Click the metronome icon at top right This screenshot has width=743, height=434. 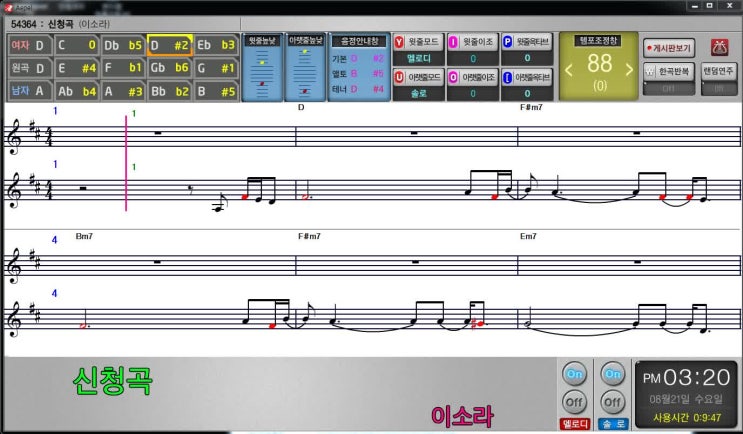coord(718,47)
